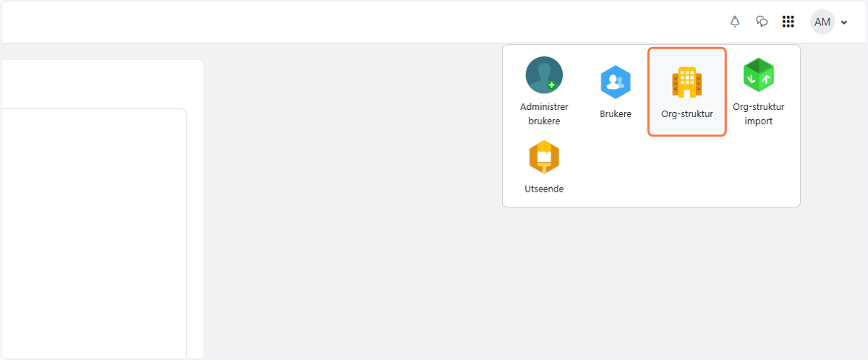868x360 pixels.
Task: Select the orange Org-struktur building icon
Action: [687, 82]
